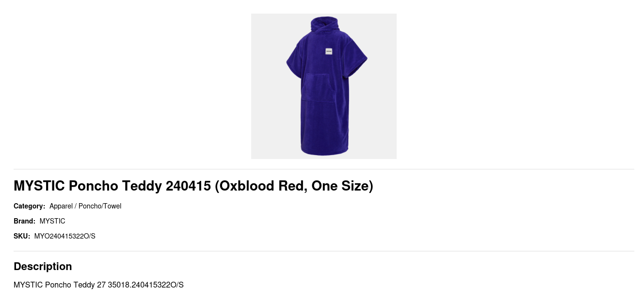644x304 pixels.
Task: Open the 'Poncho/Towel' subcategory text
Action: pyautogui.click(x=100, y=206)
